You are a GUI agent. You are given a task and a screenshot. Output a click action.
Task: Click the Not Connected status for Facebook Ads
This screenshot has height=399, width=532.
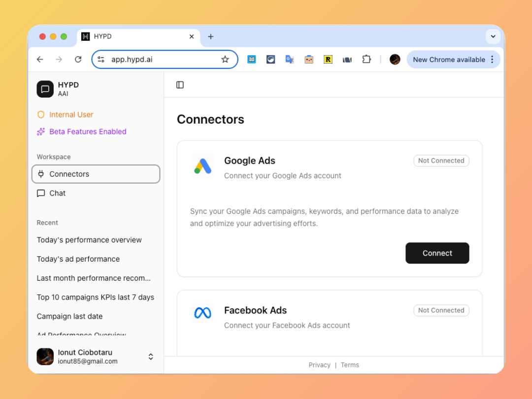(x=441, y=310)
